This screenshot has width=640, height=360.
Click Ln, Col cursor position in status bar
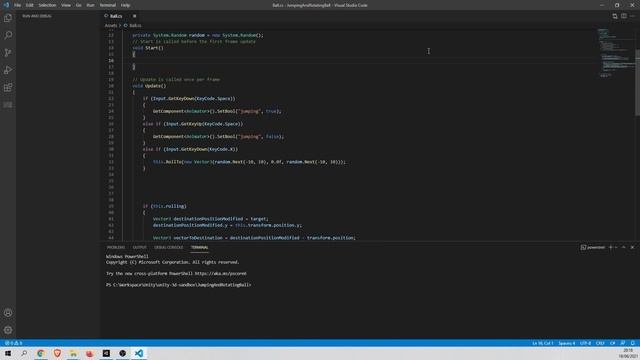point(542,343)
